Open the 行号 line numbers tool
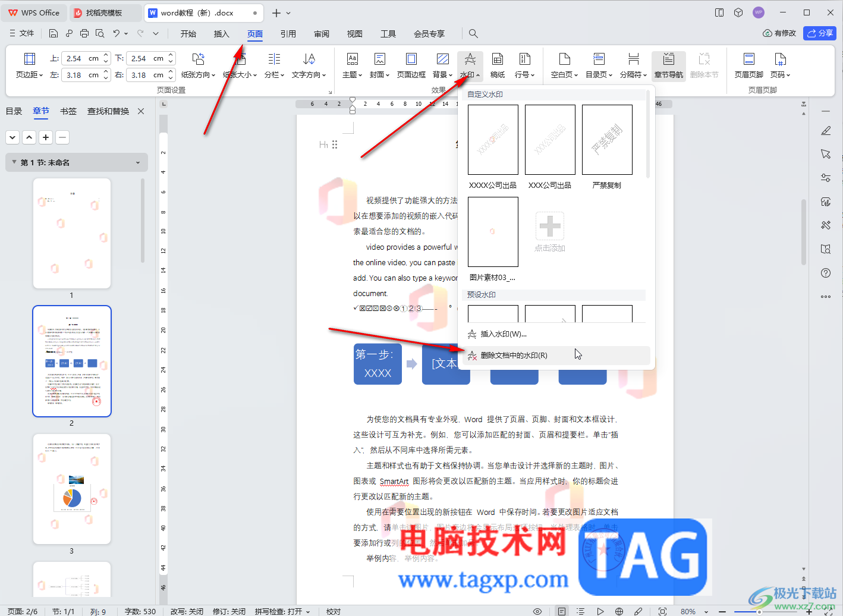Viewport: 843px width, 616px height. pos(524,65)
